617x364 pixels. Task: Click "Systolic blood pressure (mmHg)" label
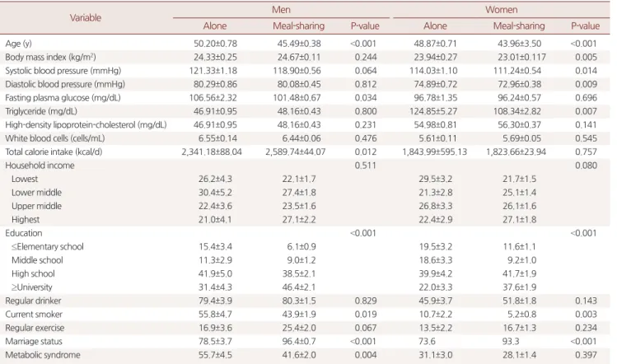point(63,71)
